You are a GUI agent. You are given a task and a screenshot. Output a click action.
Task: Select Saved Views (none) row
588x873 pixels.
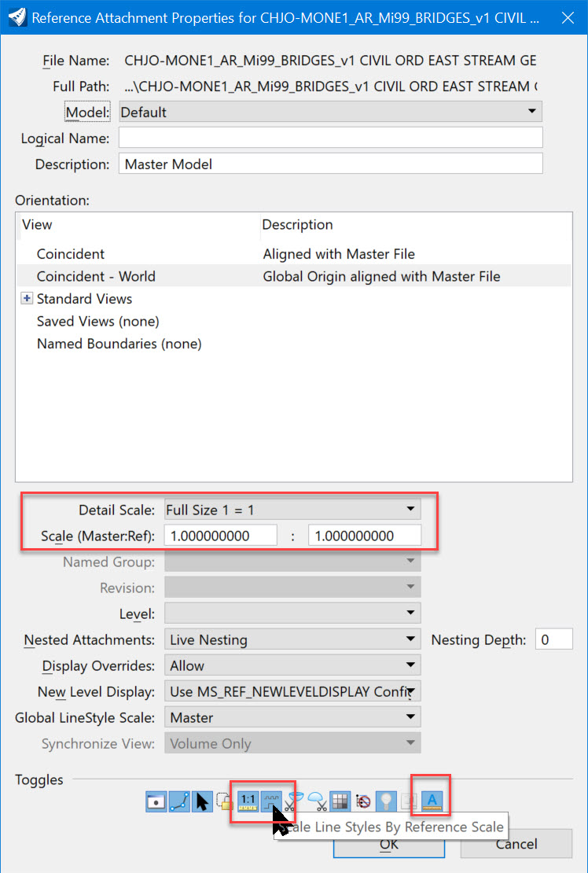[x=98, y=321]
